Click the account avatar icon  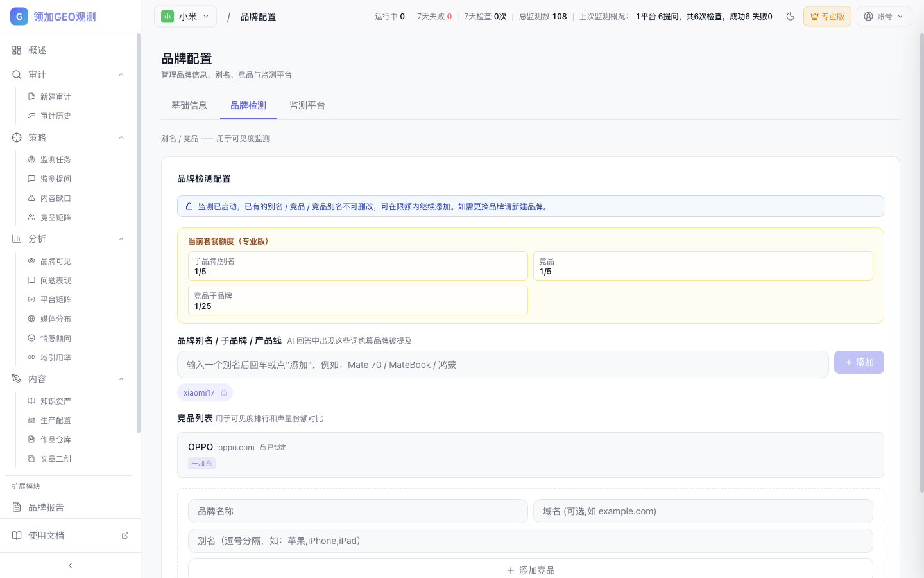868,17
